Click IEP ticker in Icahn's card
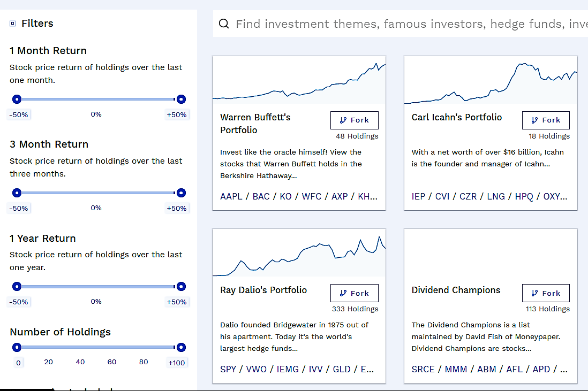 418,196
